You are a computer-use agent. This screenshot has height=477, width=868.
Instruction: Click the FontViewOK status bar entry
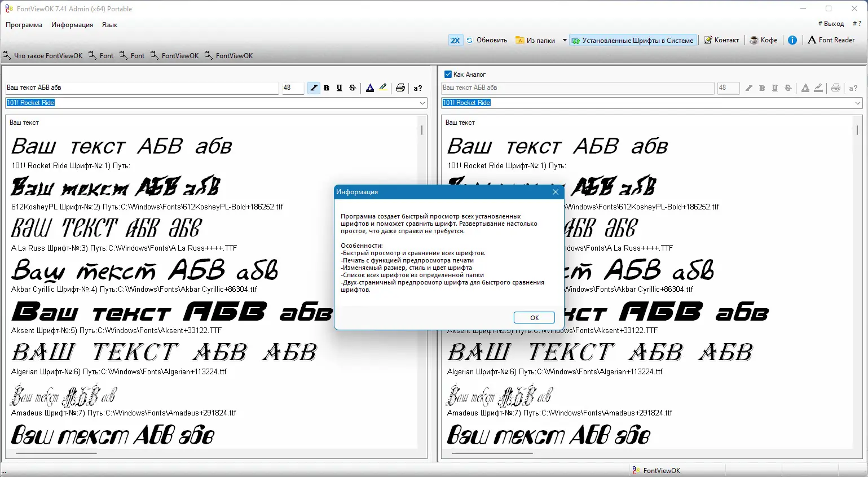pos(656,471)
